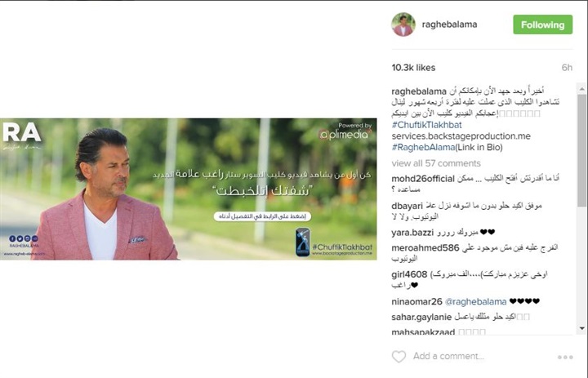Click the Ragheb Alama post image

189,189
